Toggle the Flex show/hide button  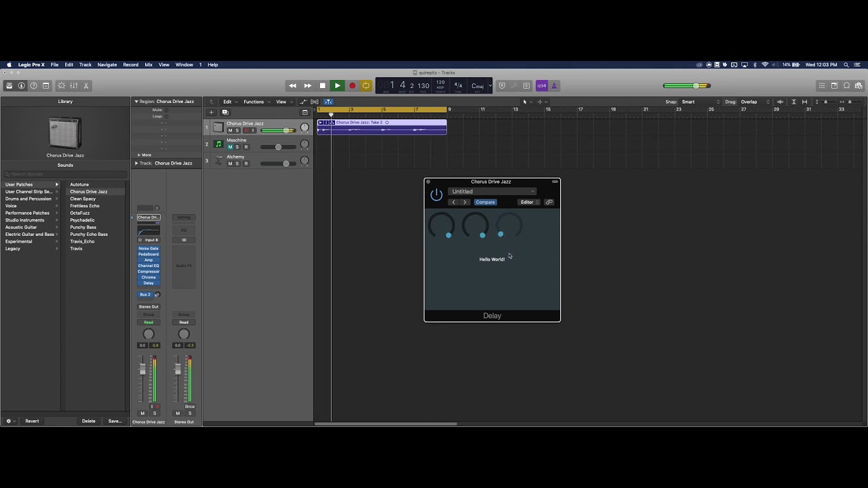(315, 102)
